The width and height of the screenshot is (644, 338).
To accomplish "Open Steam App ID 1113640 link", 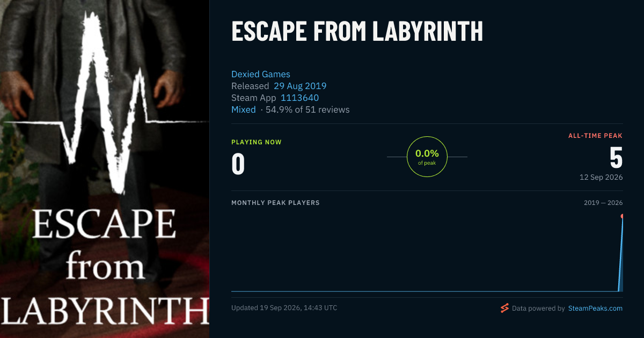I will pos(299,98).
